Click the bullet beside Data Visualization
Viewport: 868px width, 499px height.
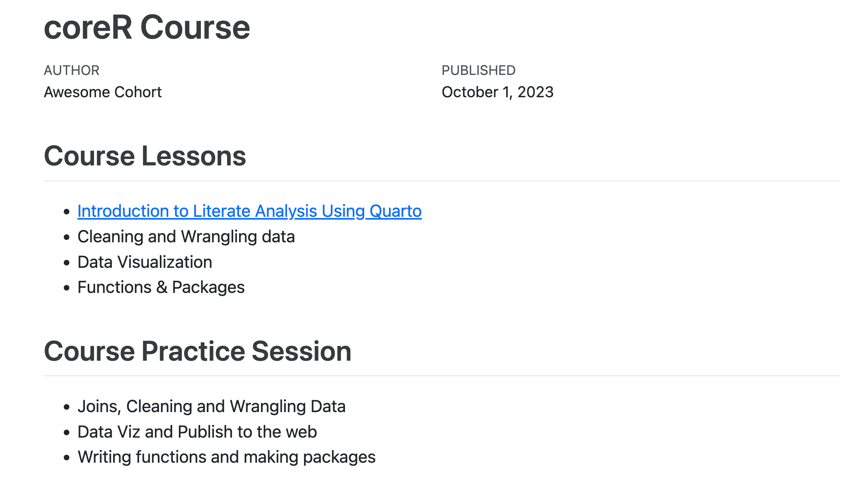tap(67, 263)
